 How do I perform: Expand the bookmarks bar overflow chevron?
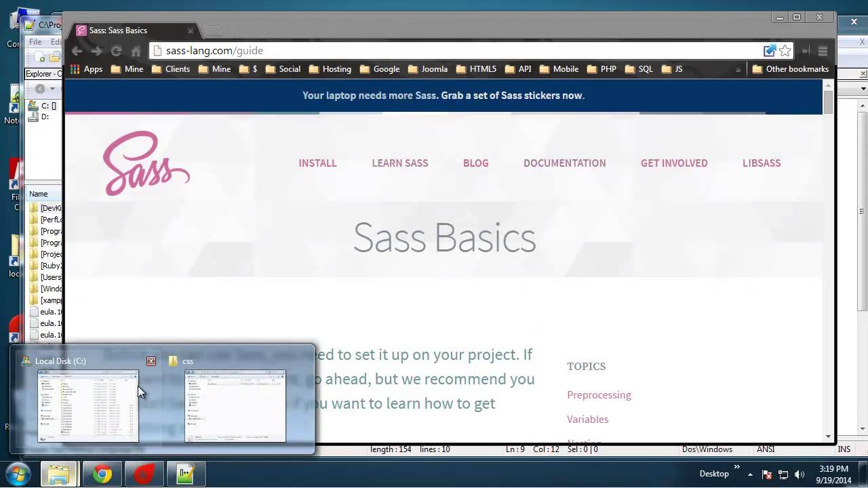point(738,69)
